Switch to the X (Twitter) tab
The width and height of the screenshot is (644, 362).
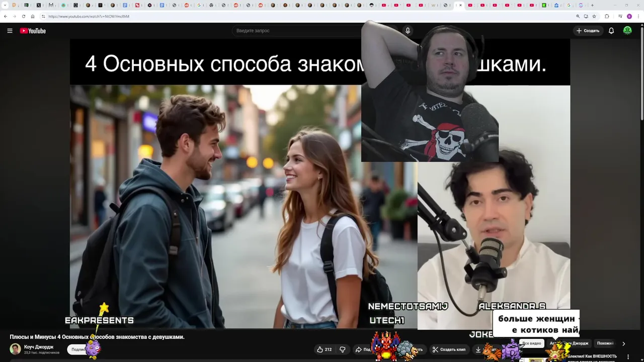39,5
